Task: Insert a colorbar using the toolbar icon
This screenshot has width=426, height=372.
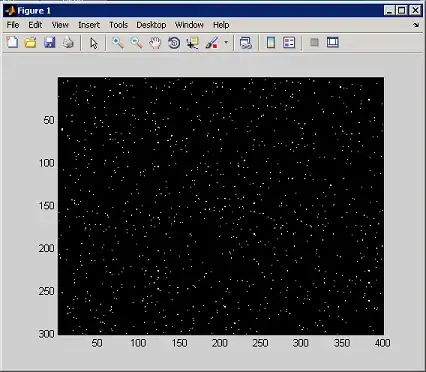Action: tap(271, 43)
